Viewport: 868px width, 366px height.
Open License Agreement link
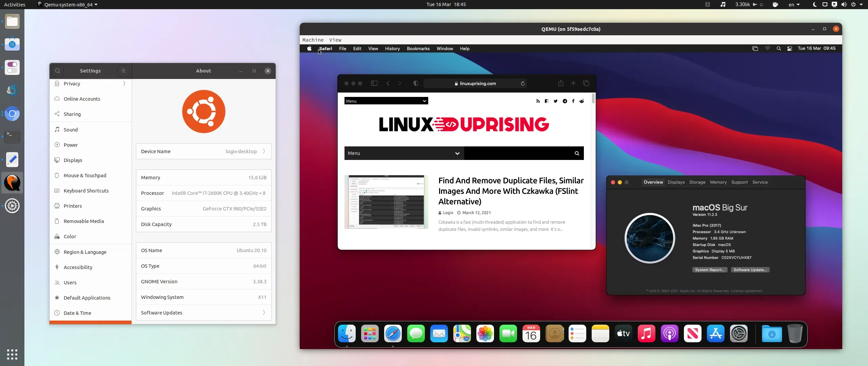pos(746,291)
